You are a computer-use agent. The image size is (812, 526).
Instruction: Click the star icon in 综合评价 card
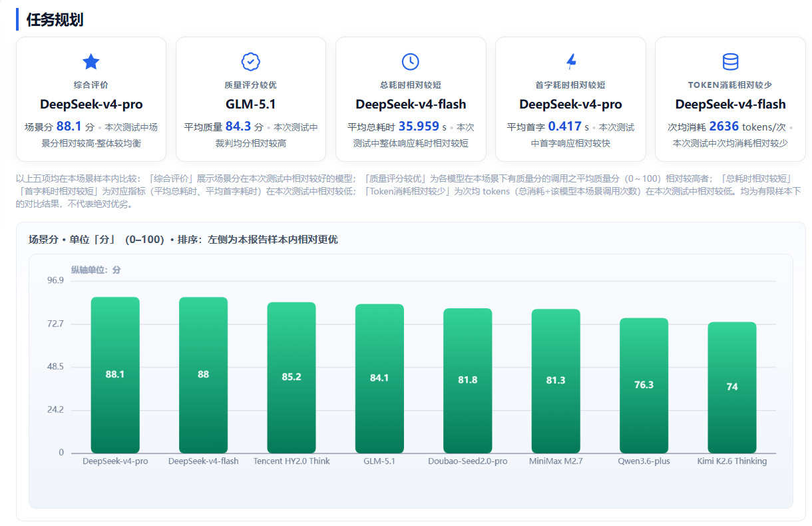(91, 62)
